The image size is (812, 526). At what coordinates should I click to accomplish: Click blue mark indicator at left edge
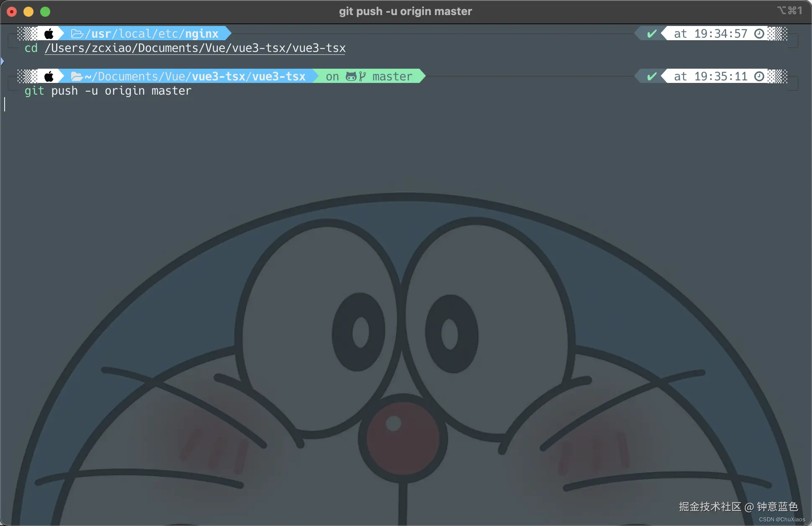tap(2, 62)
